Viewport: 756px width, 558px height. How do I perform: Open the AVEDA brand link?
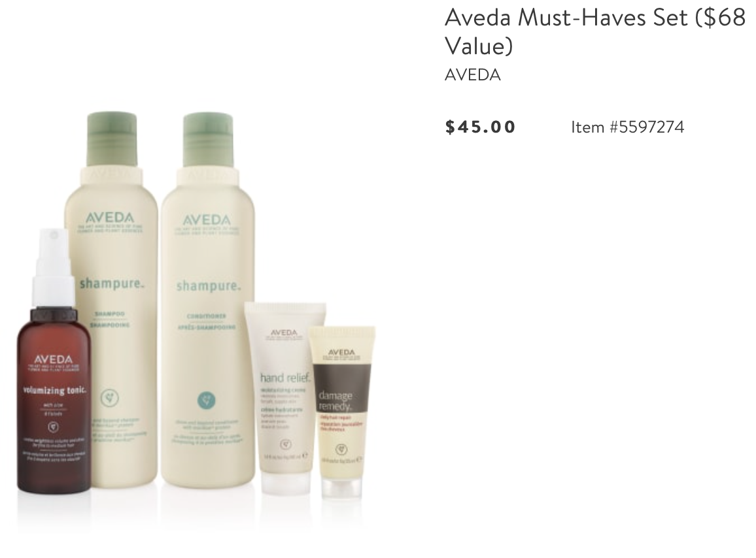(472, 75)
